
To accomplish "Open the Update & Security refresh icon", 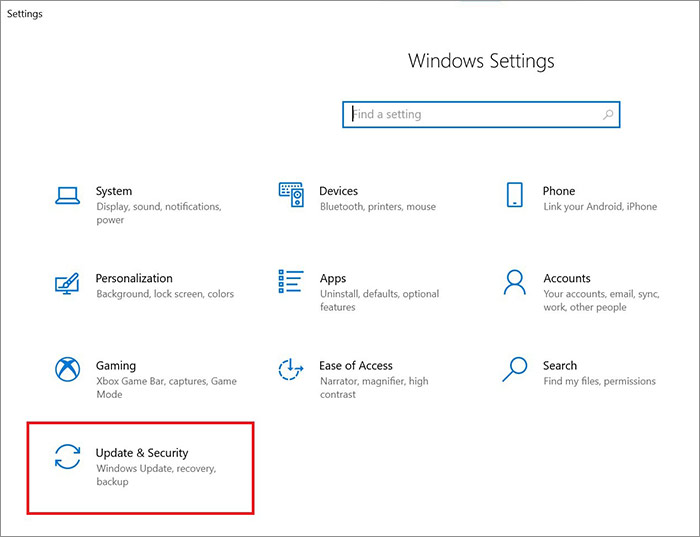I will (x=67, y=457).
